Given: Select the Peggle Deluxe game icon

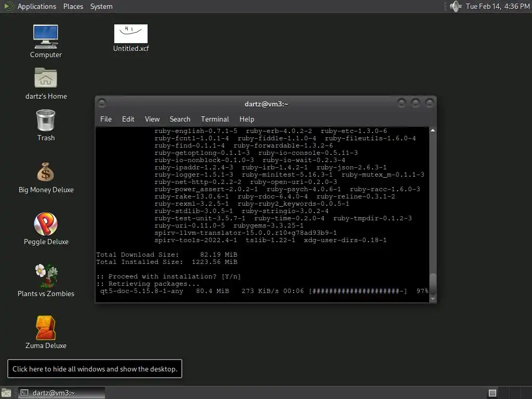Looking at the screenshot, I should 46,224.
